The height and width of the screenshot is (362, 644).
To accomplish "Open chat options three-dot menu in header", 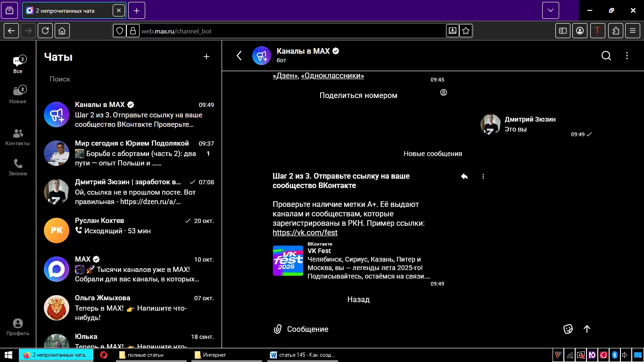I will [x=627, y=56].
